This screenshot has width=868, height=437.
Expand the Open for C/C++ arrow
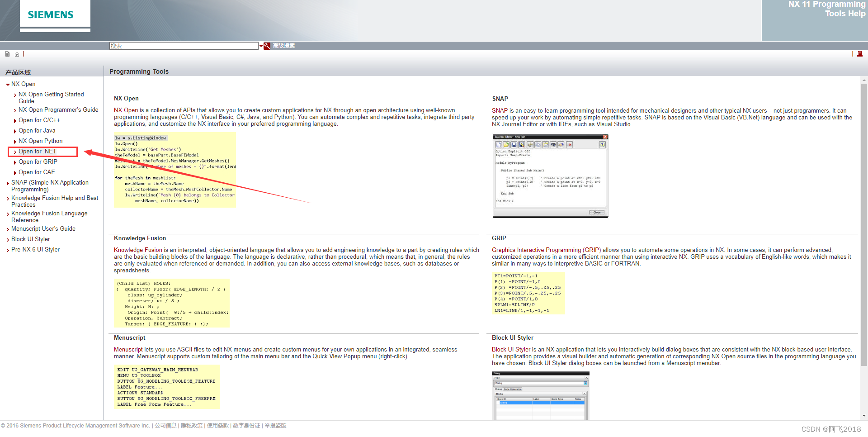tap(15, 121)
